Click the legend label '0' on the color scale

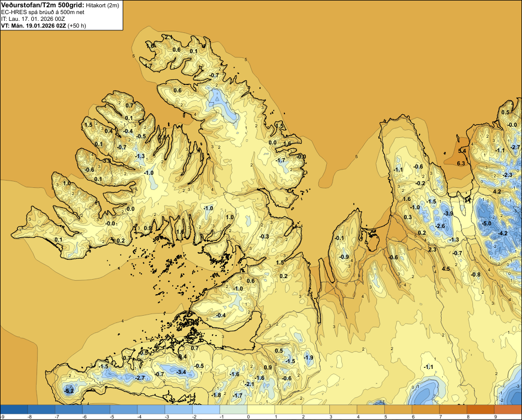tap(248, 417)
